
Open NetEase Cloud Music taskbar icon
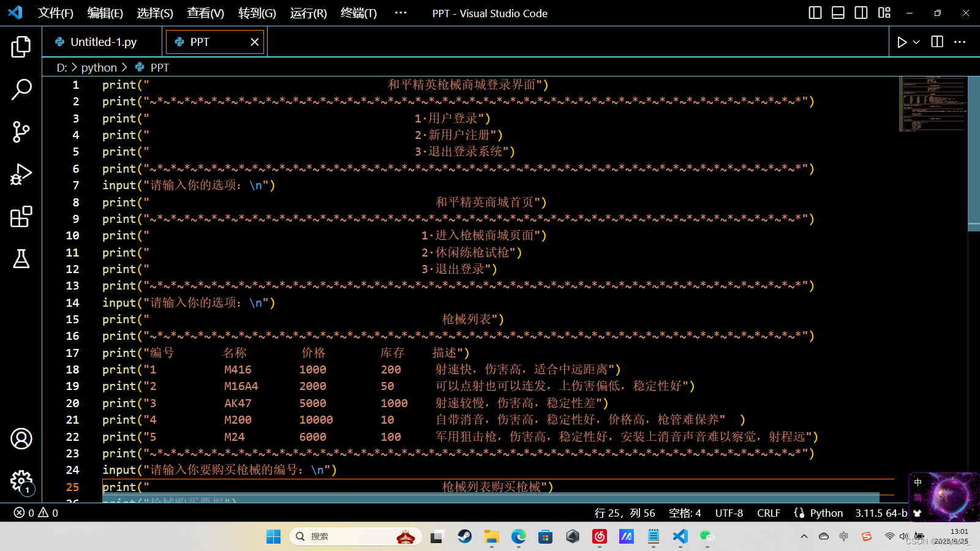coord(600,537)
